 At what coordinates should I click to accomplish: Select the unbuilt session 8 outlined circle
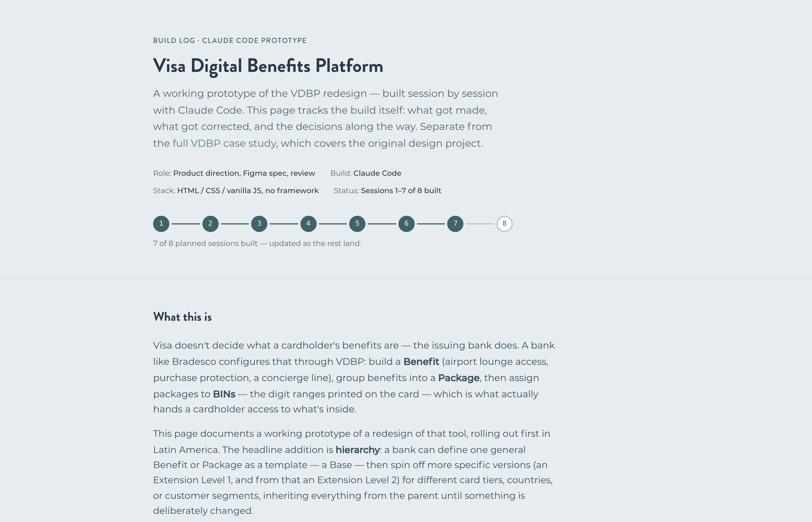point(504,224)
